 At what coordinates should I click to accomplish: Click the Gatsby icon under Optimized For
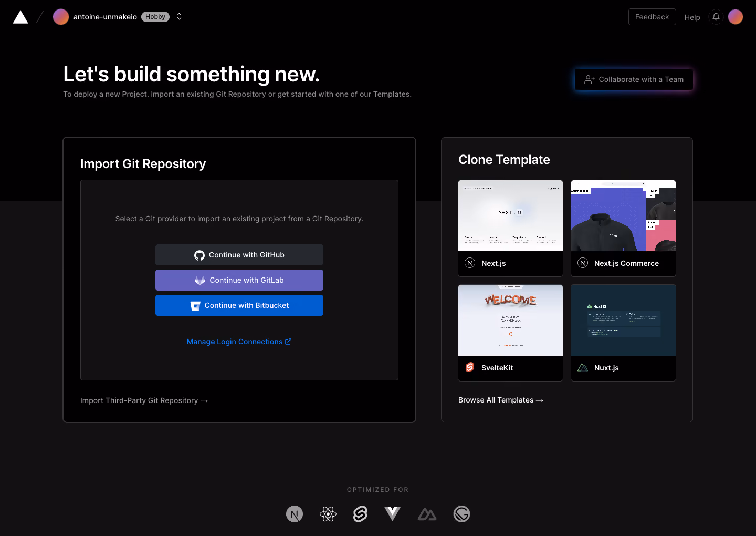[461, 514]
